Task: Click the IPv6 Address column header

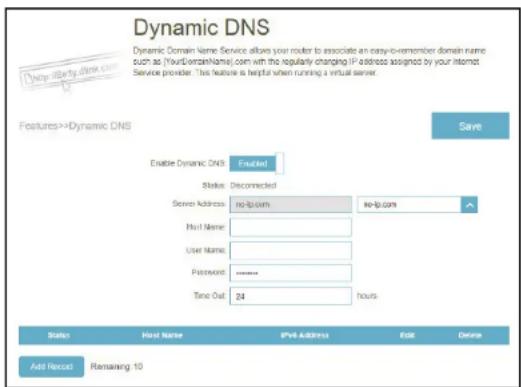Action: click(304, 335)
